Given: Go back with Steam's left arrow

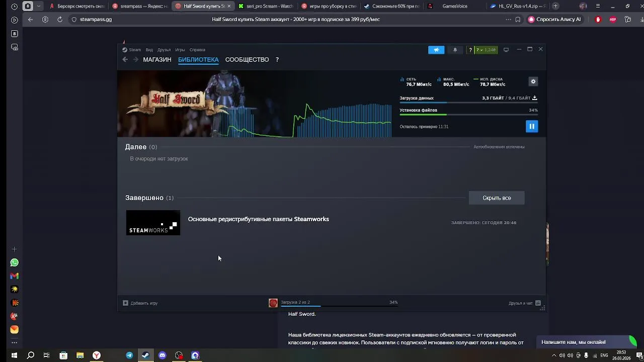Looking at the screenshot, I should point(125,59).
